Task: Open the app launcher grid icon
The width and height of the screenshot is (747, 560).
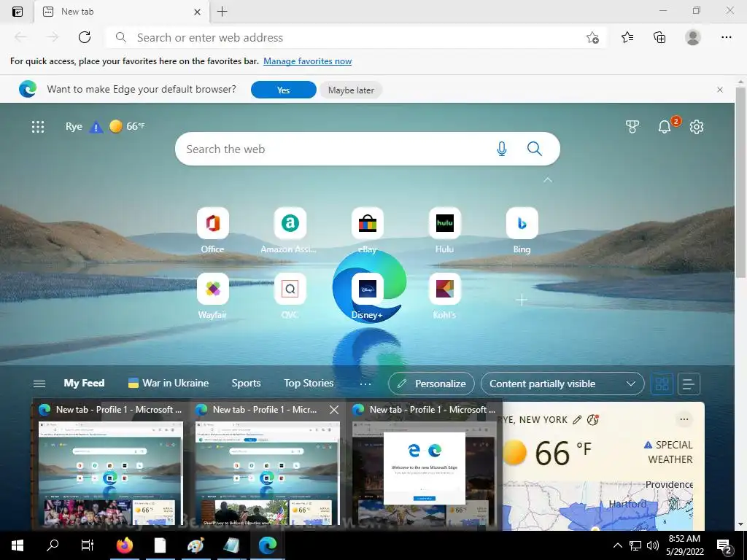Action: tap(38, 127)
